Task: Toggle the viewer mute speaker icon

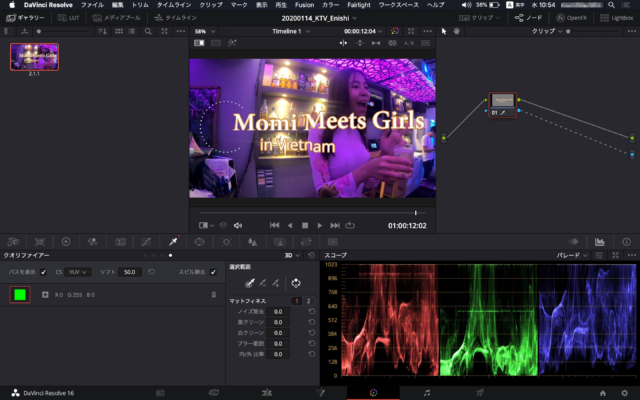Action: click(238, 225)
